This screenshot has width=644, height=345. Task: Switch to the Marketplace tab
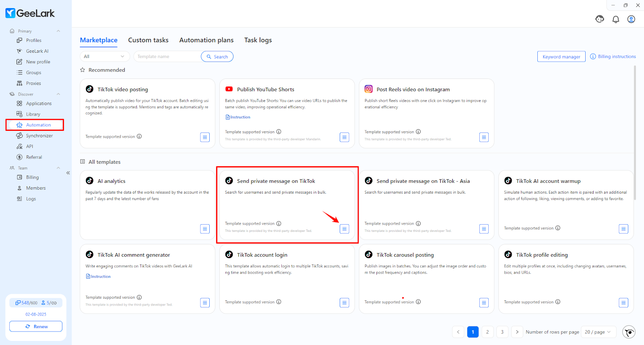pos(99,40)
